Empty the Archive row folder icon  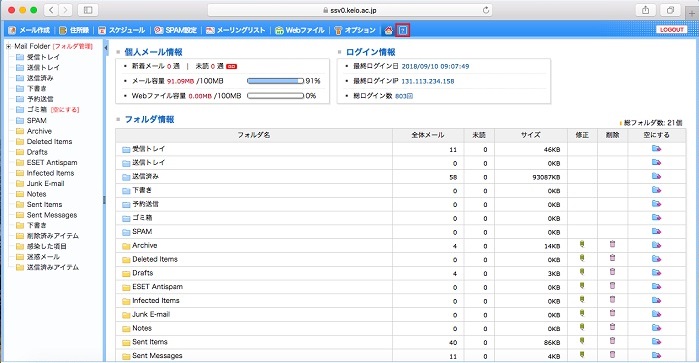click(x=656, y=245)
